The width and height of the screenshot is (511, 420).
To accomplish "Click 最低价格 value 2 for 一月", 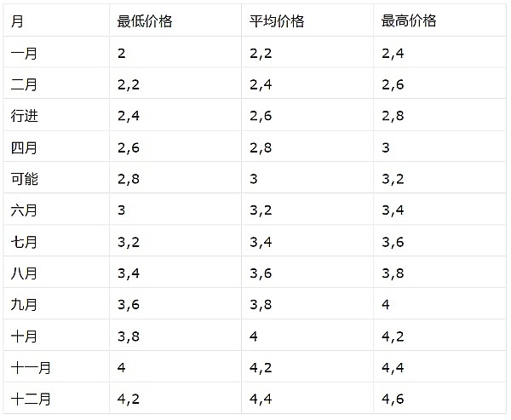I will (x=122, y=53).
